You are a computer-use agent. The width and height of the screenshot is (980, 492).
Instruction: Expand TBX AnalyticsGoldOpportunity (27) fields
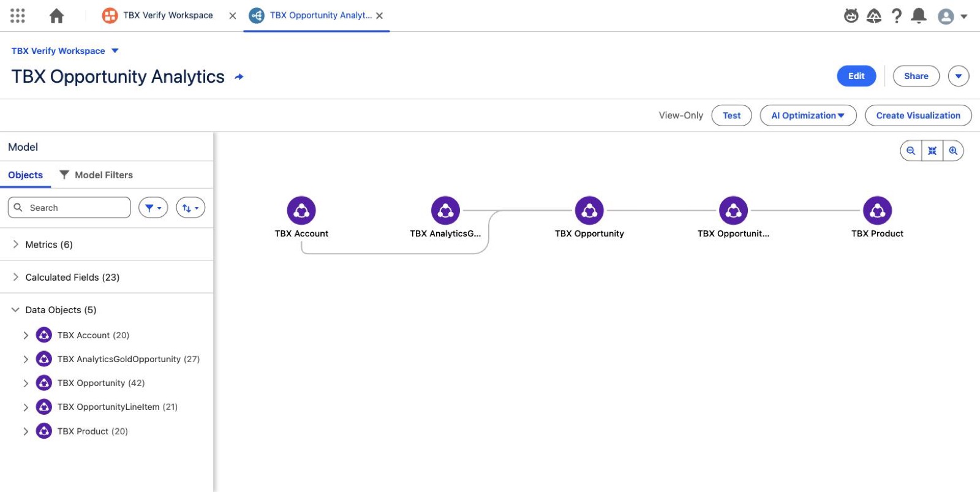point(26,359)
